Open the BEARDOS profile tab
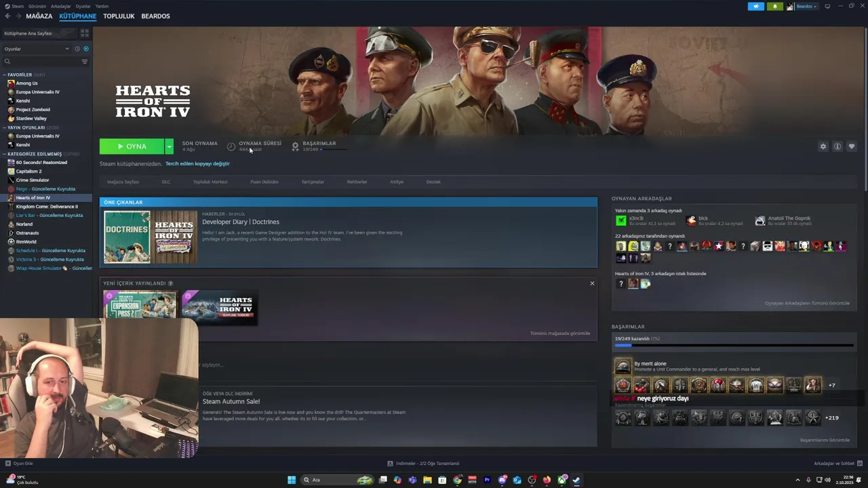 (155, 16)
